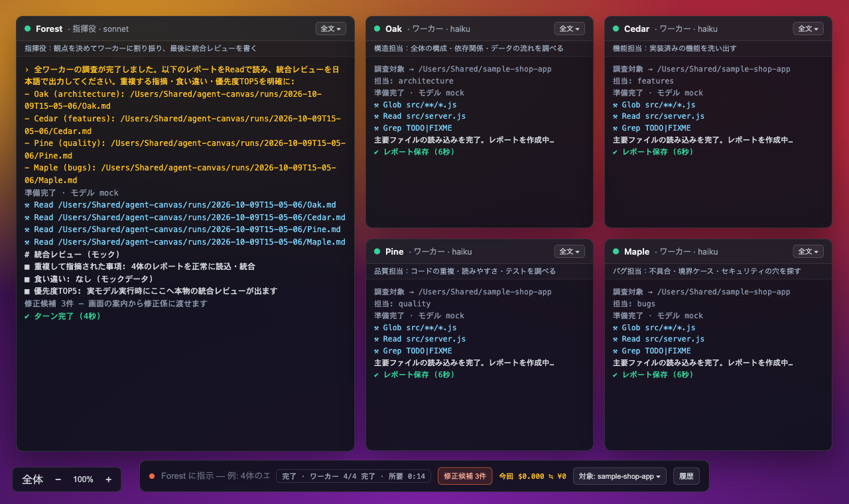Viewport: 849px width, 504px height.
Task: Click Forest panel title
Action: tap(49, 29)
